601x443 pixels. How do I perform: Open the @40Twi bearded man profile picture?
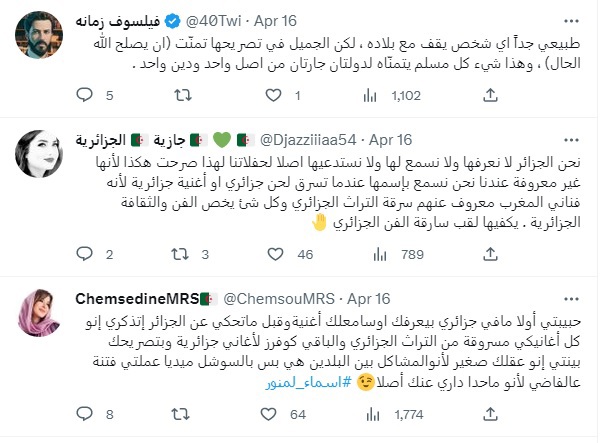tap(39, 35)
